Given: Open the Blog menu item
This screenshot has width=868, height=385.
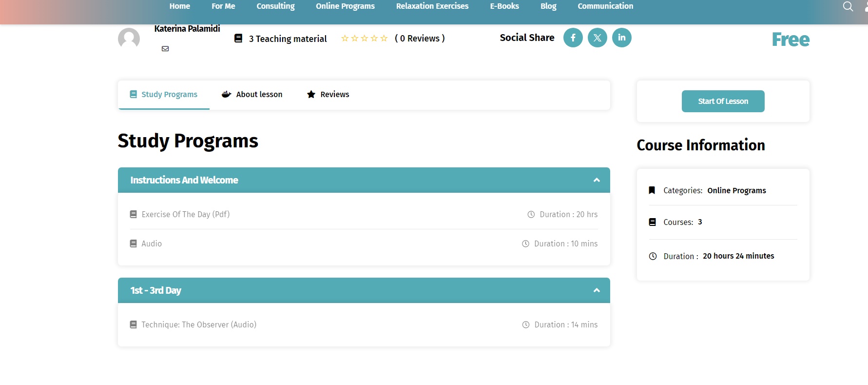Looking at the screenshot, I should 548,6.
